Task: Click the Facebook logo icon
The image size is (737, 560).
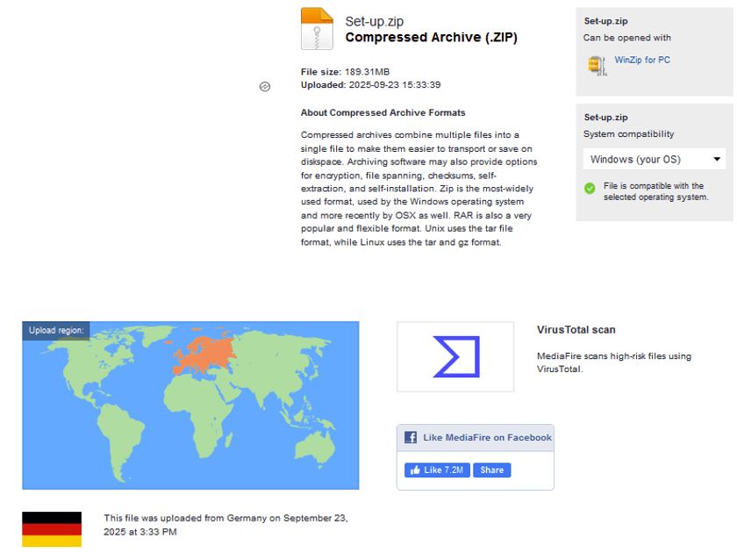Action: click(410, 437)
